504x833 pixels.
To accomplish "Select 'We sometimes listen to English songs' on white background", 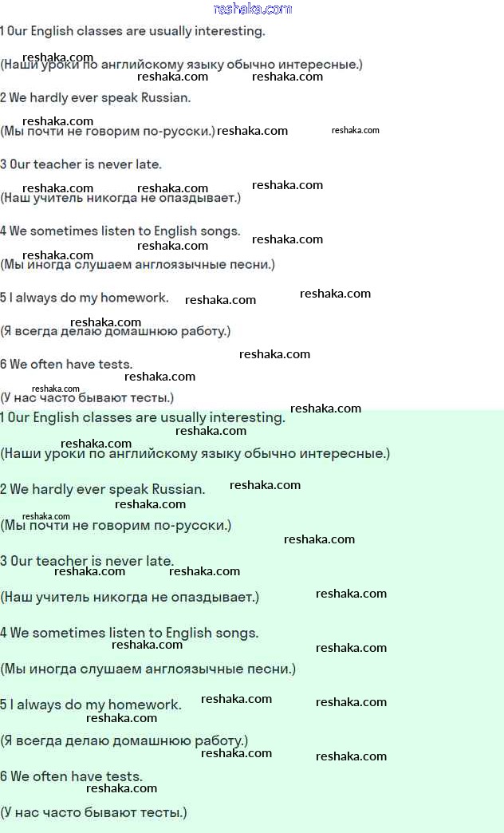I will [120, 231].
